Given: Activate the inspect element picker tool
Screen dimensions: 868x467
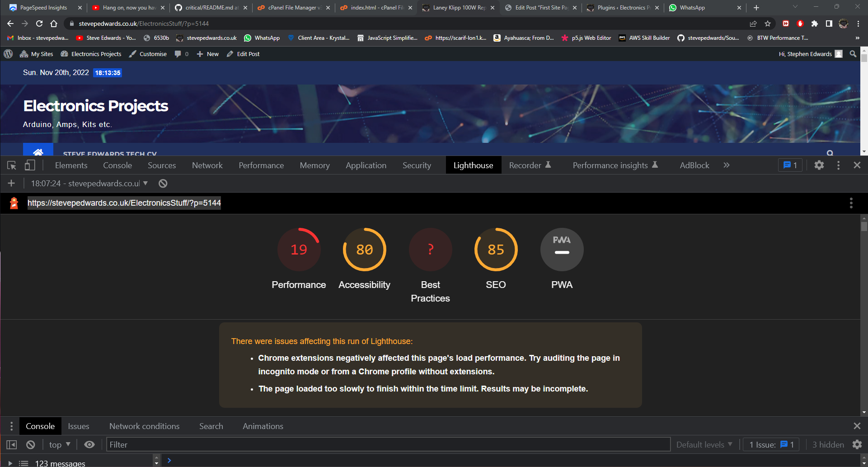Looking at the screenshot, I should pyautogui.click(x=12, y=165).
